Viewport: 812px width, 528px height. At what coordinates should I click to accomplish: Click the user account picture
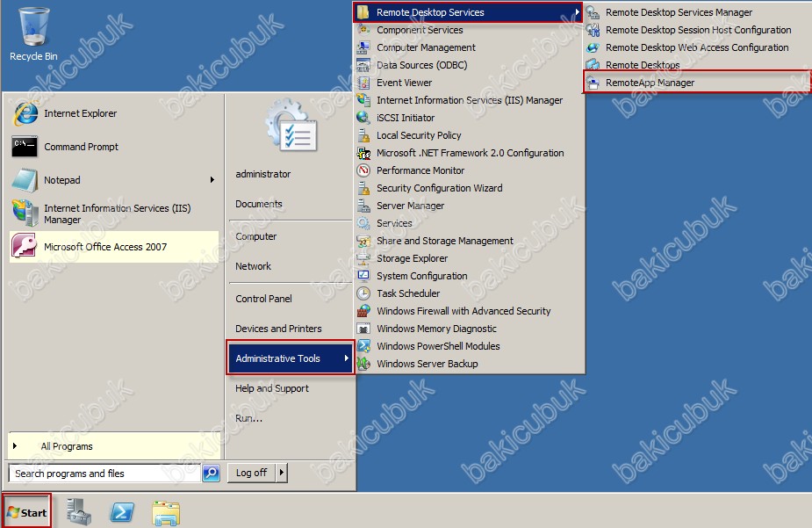pyautogui.click(x=291, y=125)
